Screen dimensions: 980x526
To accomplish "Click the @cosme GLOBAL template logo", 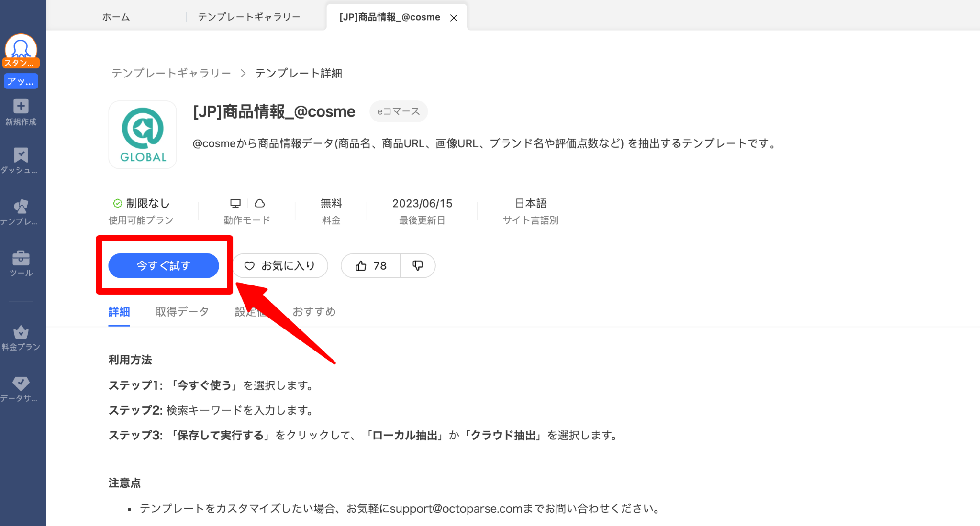I will (143, 135).
